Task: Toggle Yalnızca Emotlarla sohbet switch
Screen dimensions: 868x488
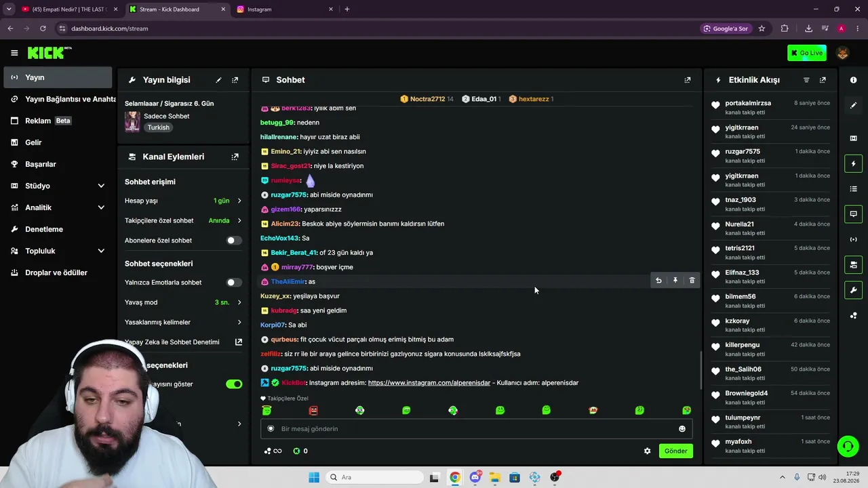Action: 234,283
